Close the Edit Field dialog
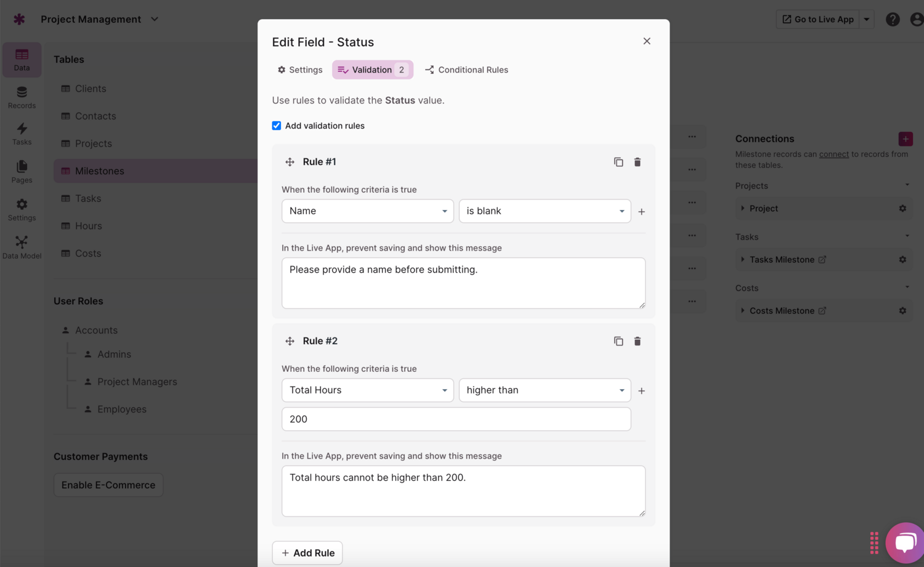The width and height of the screenshot is (924, 567). click(647, 41)
